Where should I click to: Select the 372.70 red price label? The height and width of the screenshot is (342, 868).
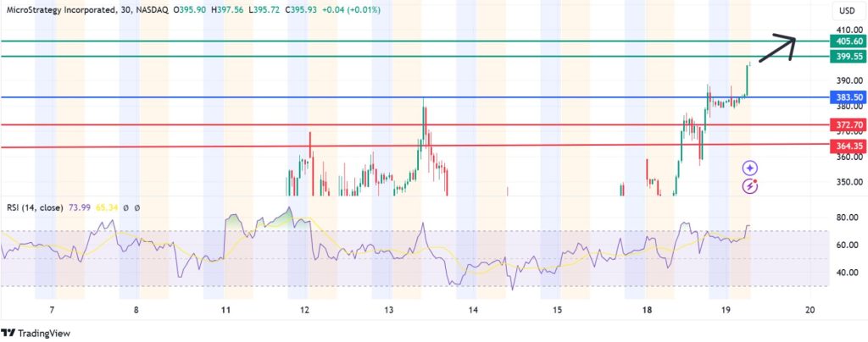point(848,125)
